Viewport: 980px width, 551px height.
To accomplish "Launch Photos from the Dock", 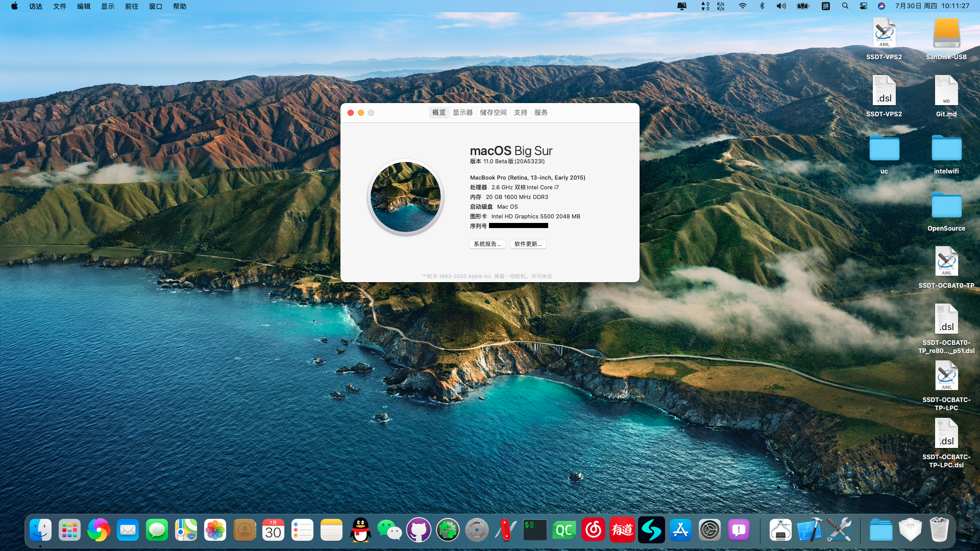I will (215, 530).
